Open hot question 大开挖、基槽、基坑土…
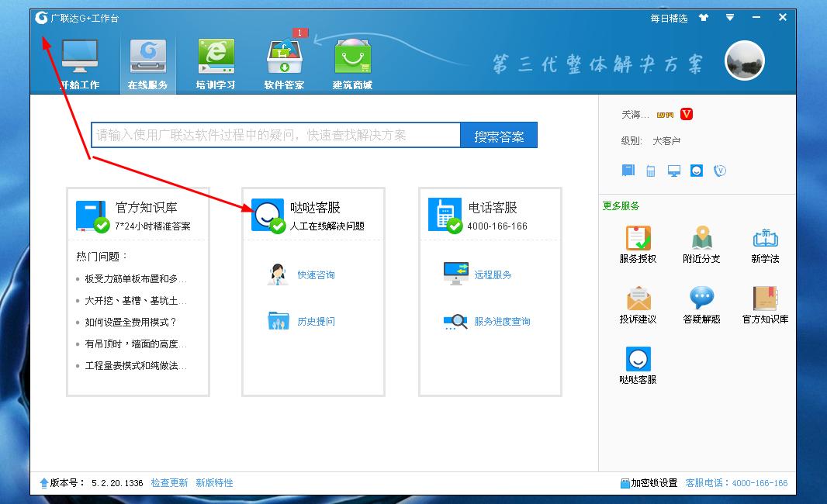 tap(135, 301)
